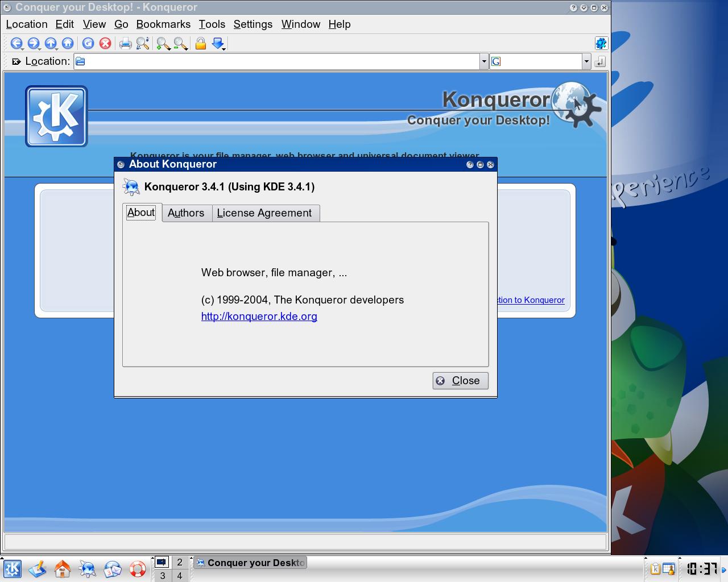Image resolution: width=728 pixels, height=582 pixels.
Task: Open Help Center lifebuoy panel icon
Action: click(138, 569)
